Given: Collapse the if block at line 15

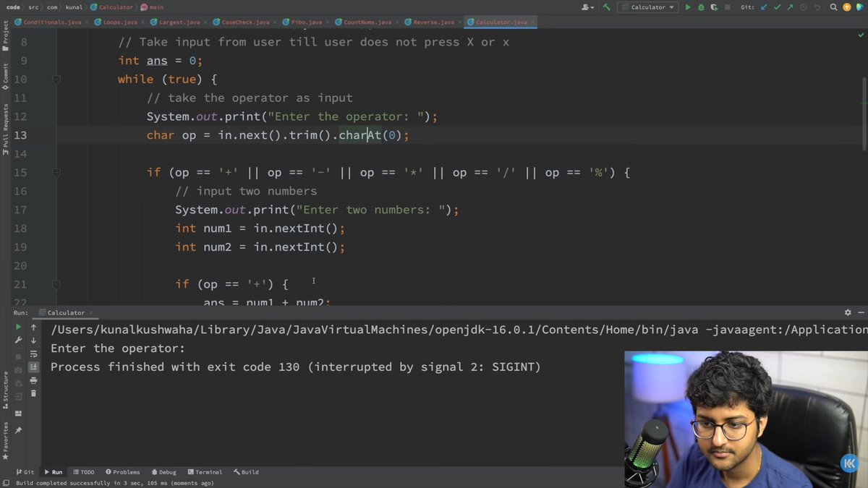Looking at the screenshot, I should point(56,172).
